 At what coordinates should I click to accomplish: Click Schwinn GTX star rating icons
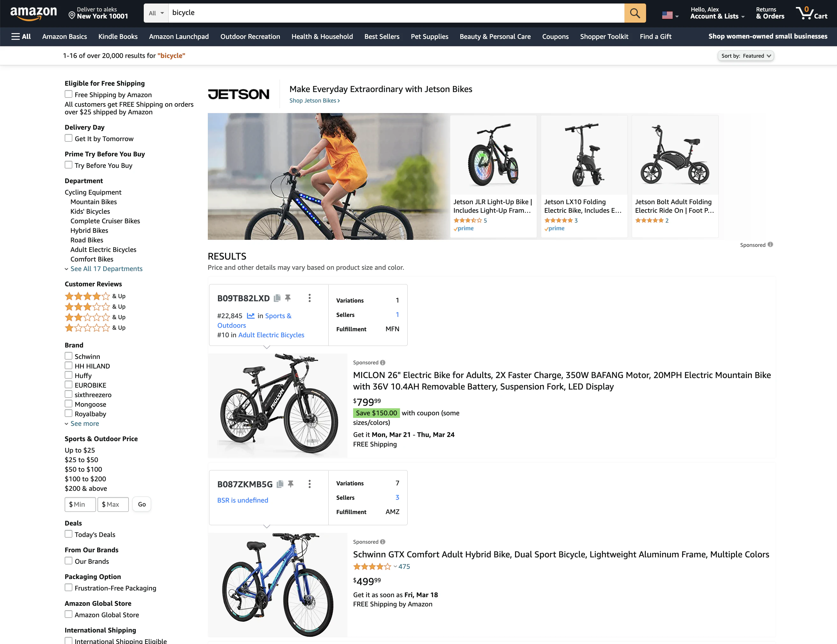tap(372, 566)
